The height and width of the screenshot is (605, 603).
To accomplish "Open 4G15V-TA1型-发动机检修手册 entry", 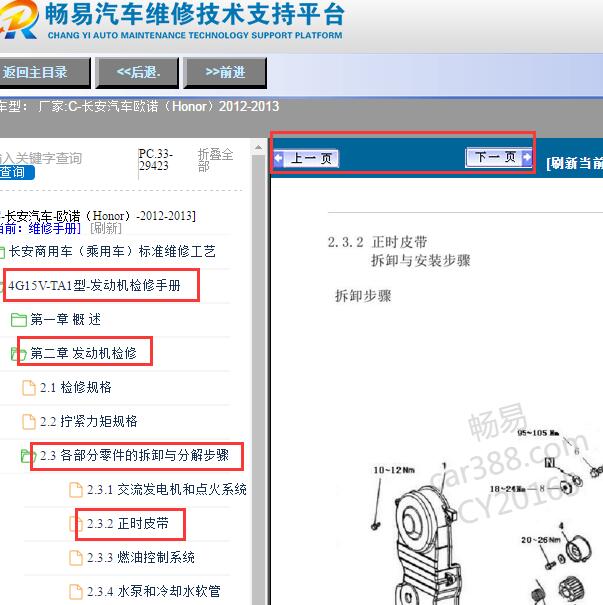I will coord(95,286).
